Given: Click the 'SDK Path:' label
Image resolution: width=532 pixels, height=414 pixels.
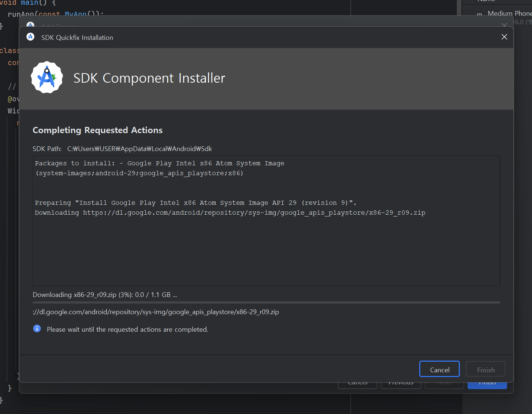Looking at the screenshot, I should click(47, 149).
